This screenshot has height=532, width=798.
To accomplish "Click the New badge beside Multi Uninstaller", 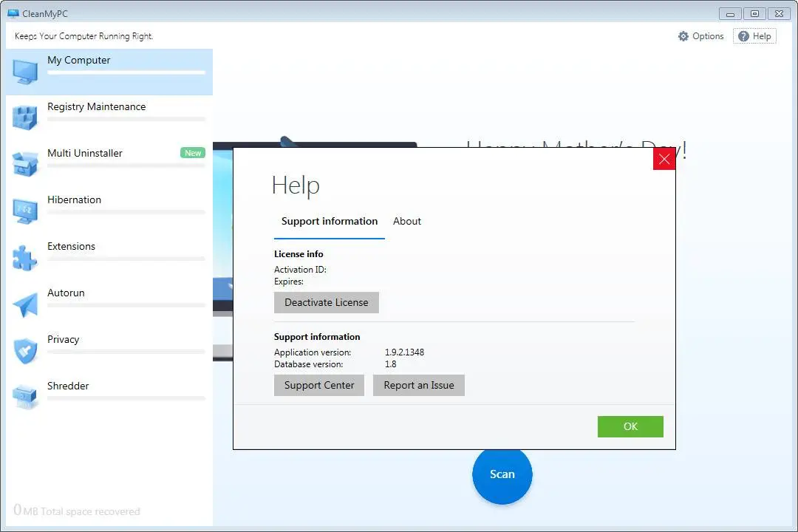I will point(193,153).
